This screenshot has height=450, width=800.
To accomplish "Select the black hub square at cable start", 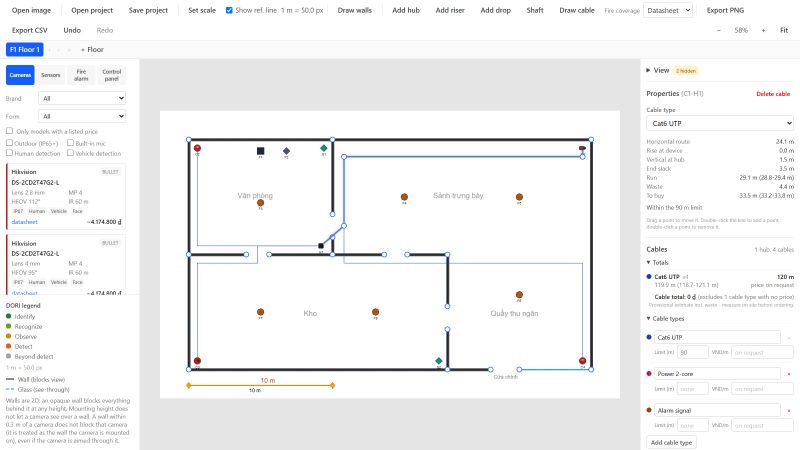I will pyautogui.click(x=321, y=246).
